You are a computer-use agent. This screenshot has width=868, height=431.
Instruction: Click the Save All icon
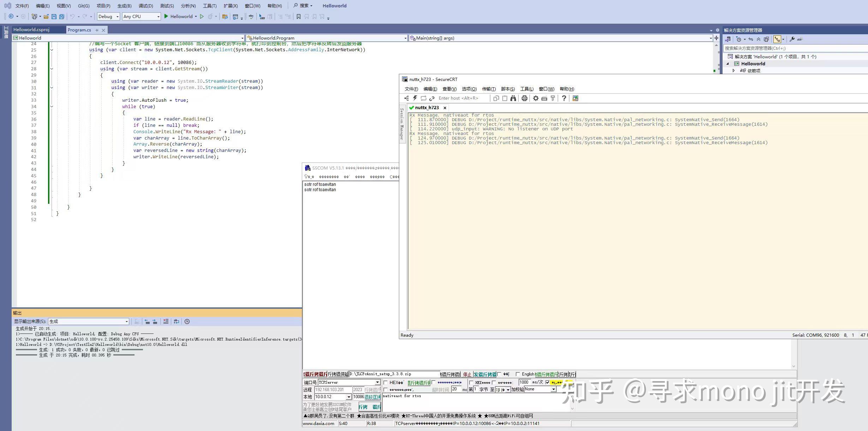[62, 16]
